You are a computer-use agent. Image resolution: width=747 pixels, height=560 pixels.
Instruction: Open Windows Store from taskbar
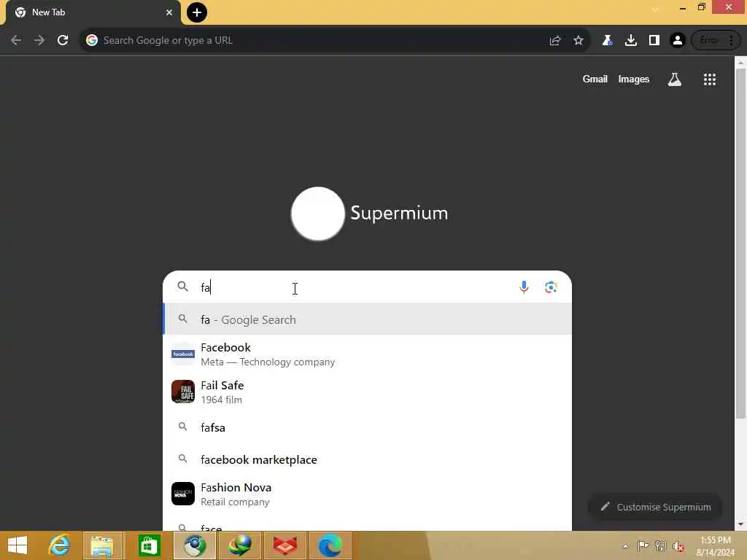coord(149,545)
